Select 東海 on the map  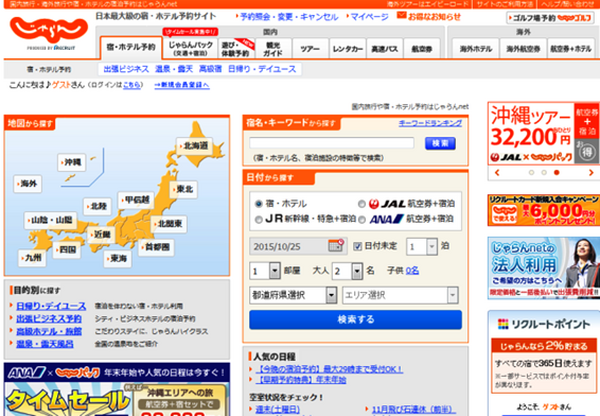[x=117, y=258]
